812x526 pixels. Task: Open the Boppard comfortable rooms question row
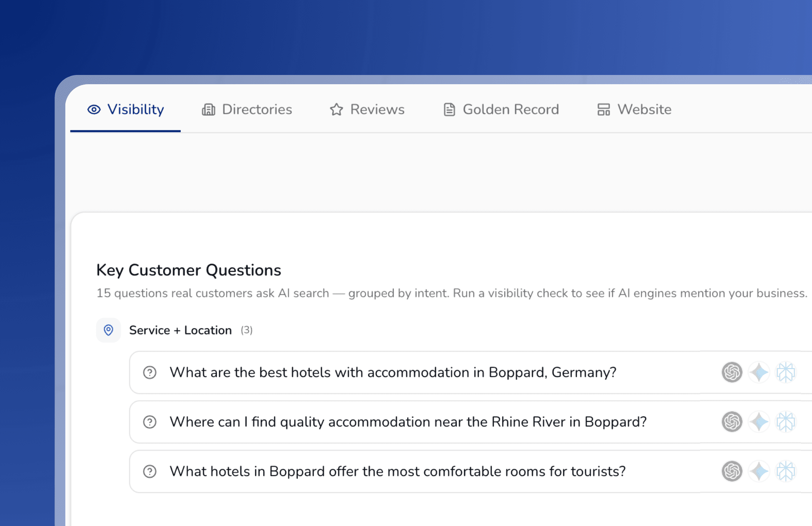(x=398, y=471)
